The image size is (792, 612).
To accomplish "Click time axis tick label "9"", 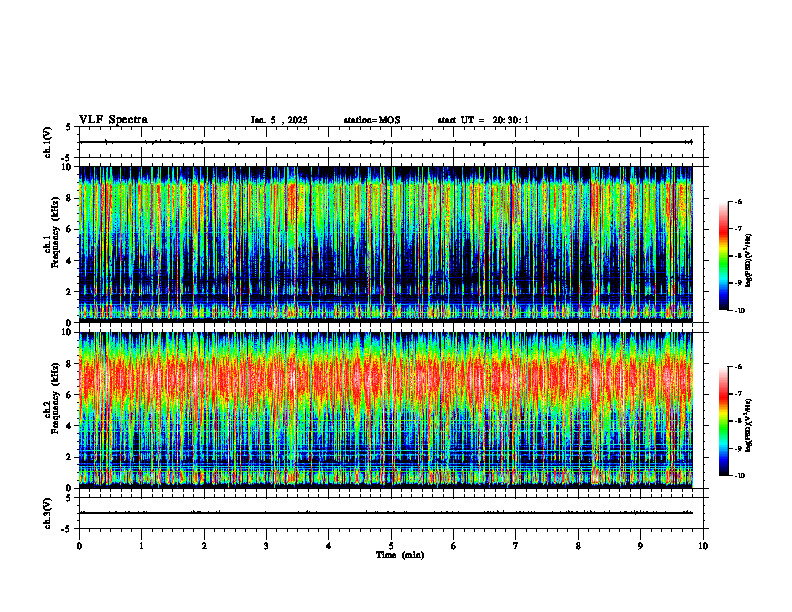I will (640, 546).
